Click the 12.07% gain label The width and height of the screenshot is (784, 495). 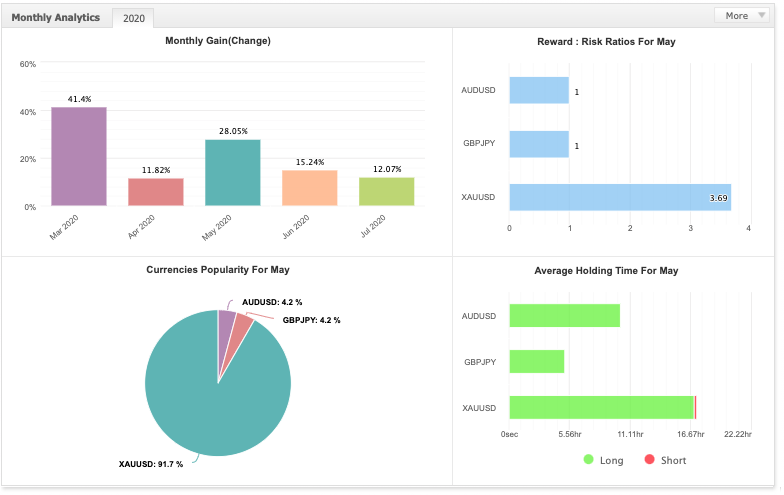(x=387, y=169)
